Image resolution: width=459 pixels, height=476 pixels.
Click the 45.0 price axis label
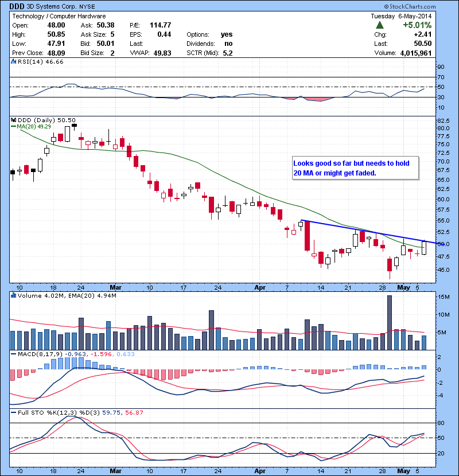tap(443, 270)
